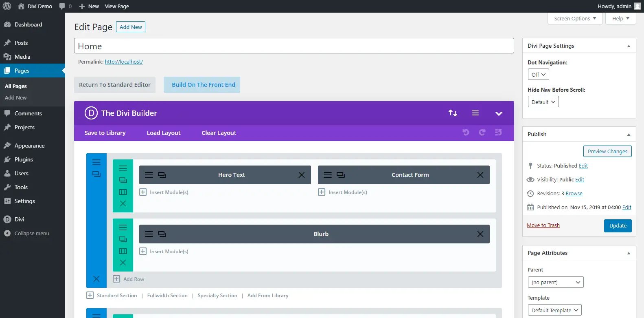Change column structure of first row
The width and height of the screenshot is (644, 318).
point(123,192)
